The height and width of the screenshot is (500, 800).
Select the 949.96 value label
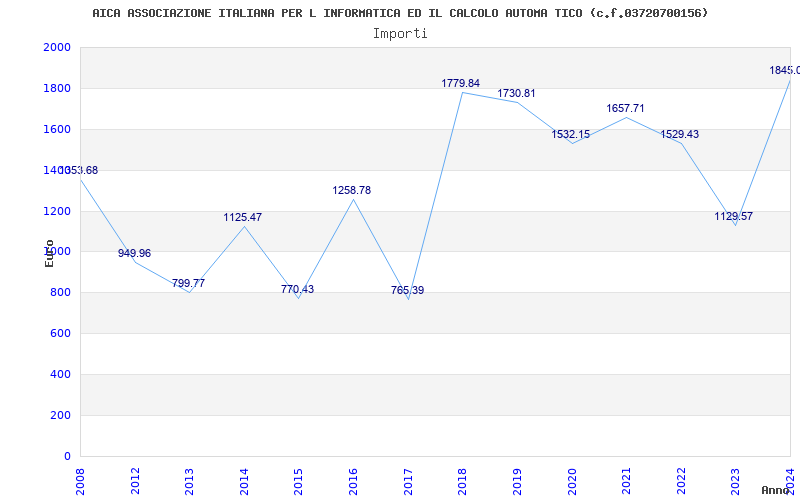134,254
